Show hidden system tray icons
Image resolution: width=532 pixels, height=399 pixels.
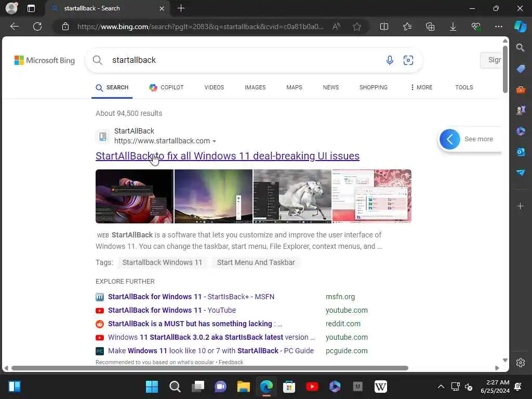point(441,387)
